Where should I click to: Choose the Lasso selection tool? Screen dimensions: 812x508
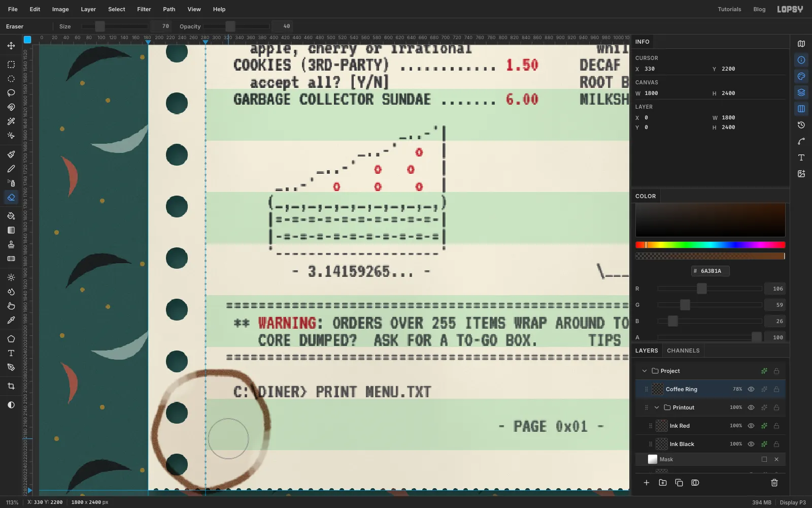pyautogui.click(x=11, y=93)
